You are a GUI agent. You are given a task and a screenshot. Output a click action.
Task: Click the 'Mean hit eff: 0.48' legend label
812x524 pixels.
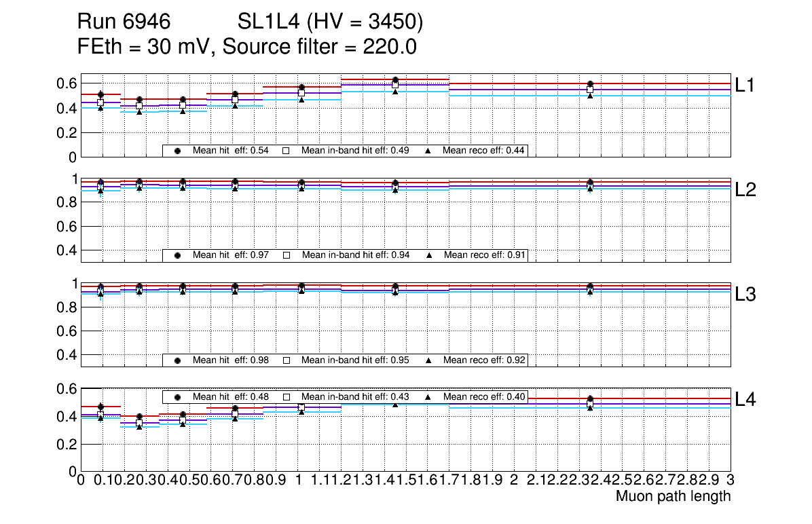click(231, 396)
